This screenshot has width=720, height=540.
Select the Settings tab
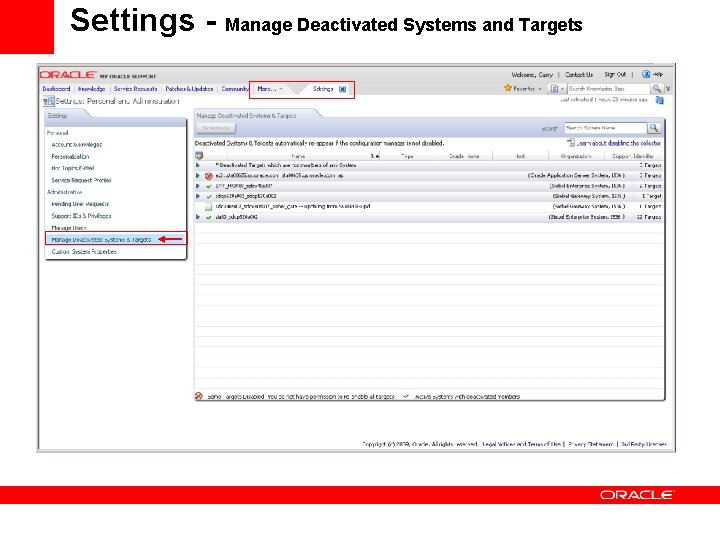323,89
